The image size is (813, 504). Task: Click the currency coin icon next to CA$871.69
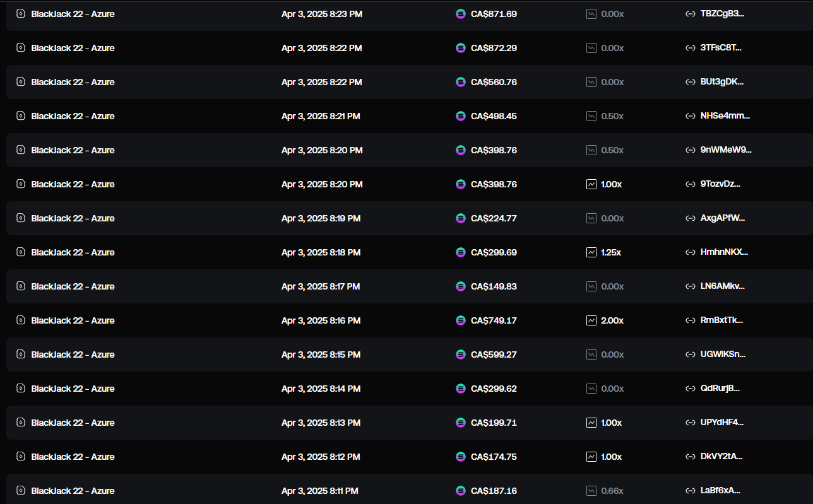click(x=461, y=14)
